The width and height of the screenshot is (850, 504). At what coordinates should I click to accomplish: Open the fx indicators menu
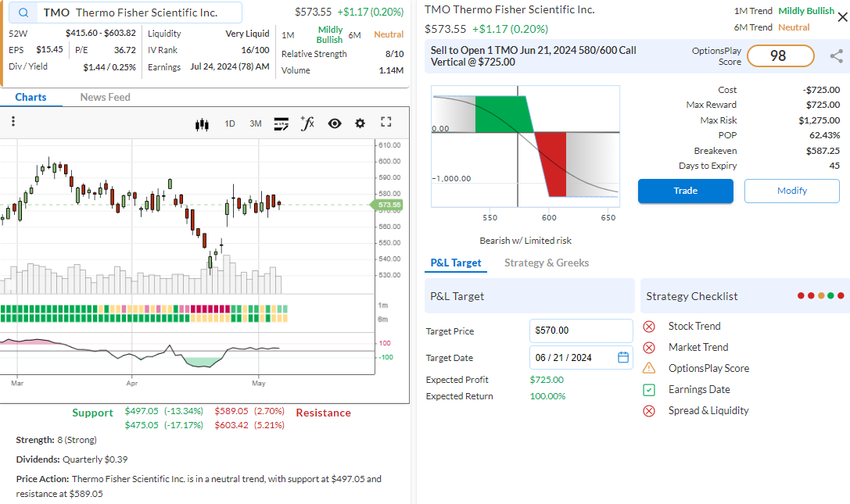(307, 123)
